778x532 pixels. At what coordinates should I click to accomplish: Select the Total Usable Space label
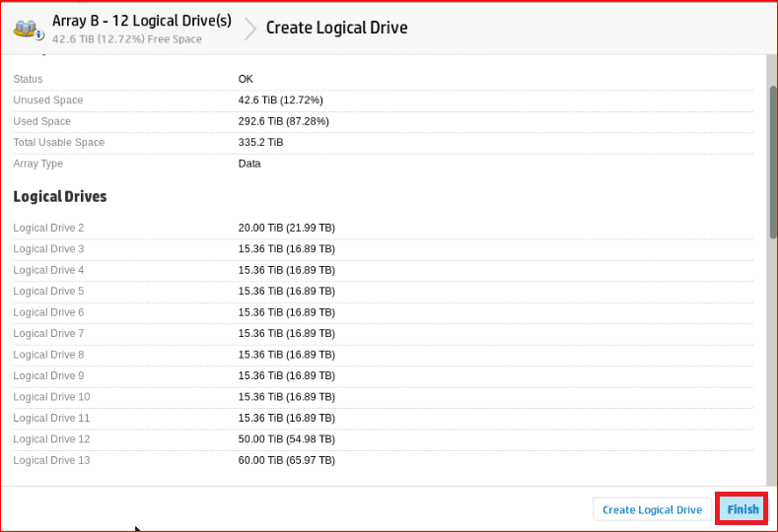coord(58,143)
